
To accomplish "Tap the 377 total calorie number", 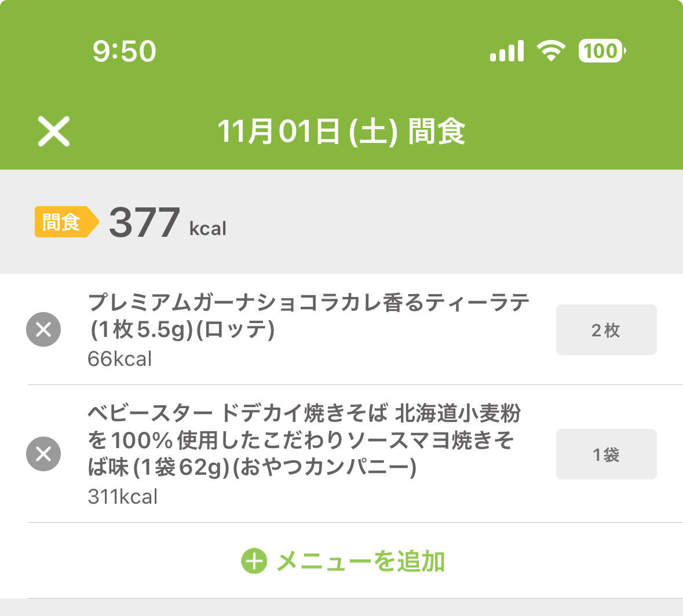I will (x=144, y=223).
